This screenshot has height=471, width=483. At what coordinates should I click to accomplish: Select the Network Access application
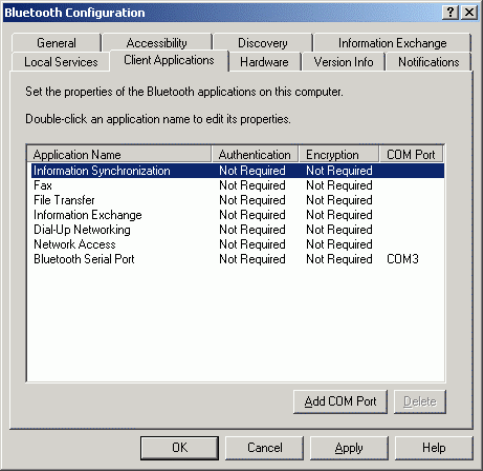(237, 244)
